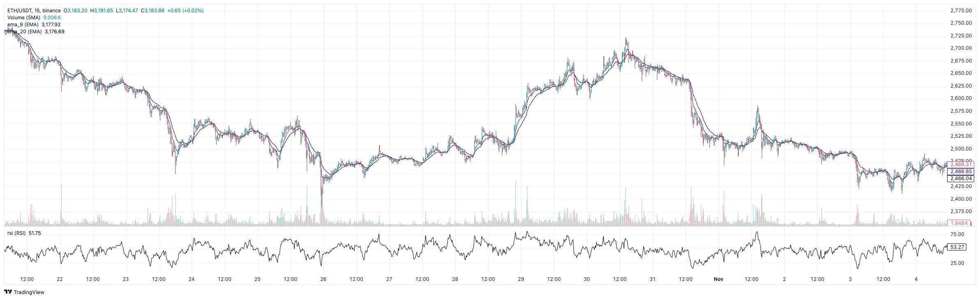Image resolution: width=980 pixels, height=299 pixels.
Task: Click the date label 24 on the time axis
Action: pos(192,279)
